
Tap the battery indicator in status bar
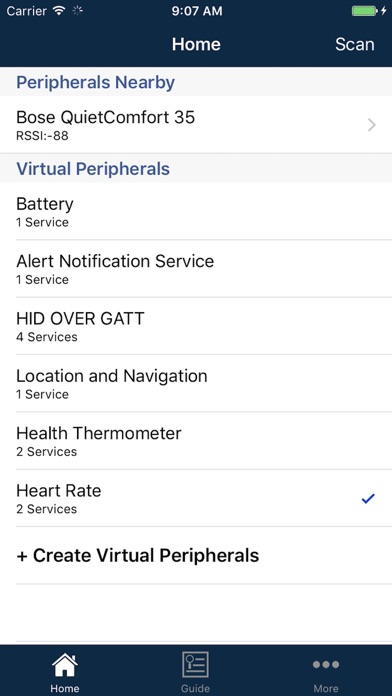click(365, 11)
